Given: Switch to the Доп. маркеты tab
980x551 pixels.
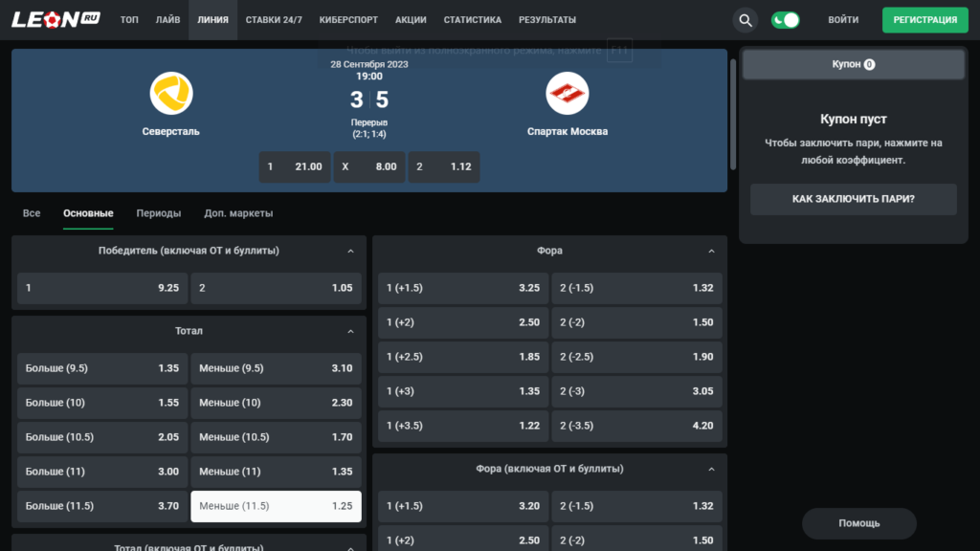Looking at the screenshot, I should 238,213.
